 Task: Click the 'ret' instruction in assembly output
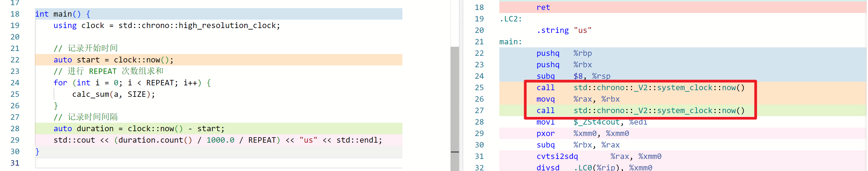543,8
